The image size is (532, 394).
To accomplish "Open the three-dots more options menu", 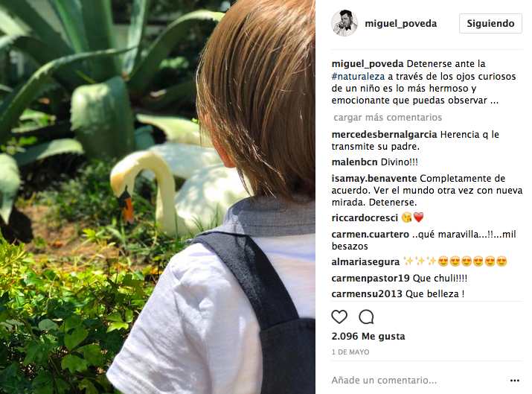I will [514, 381].
